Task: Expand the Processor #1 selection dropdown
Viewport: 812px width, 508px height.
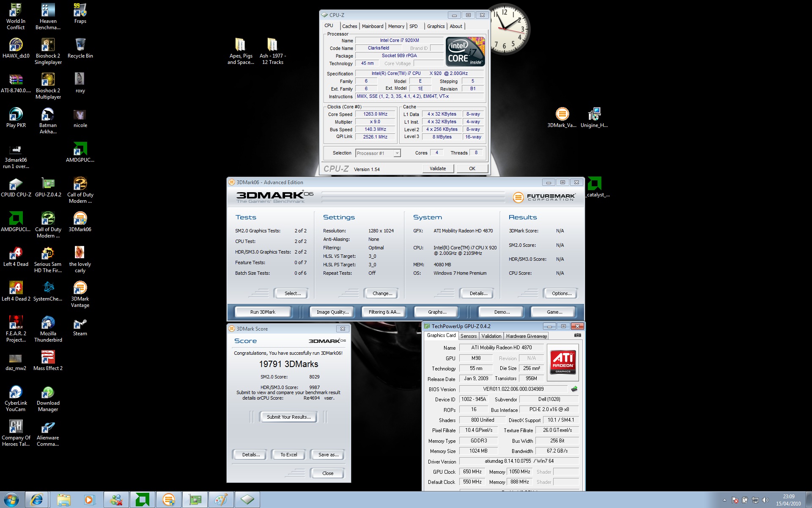Action: [x=397, y=153]
